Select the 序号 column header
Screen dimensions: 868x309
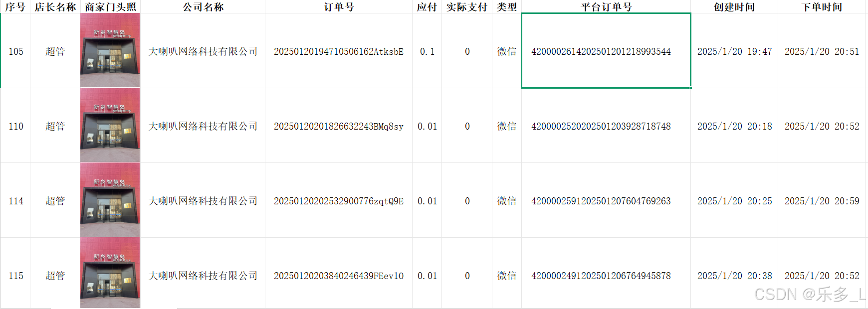point(15,6)
